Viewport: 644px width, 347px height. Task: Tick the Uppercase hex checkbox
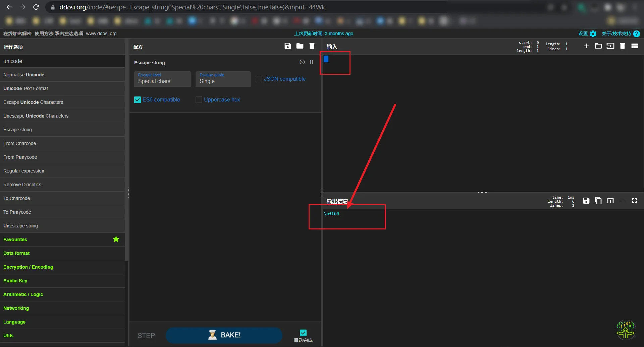coord(199,100)
